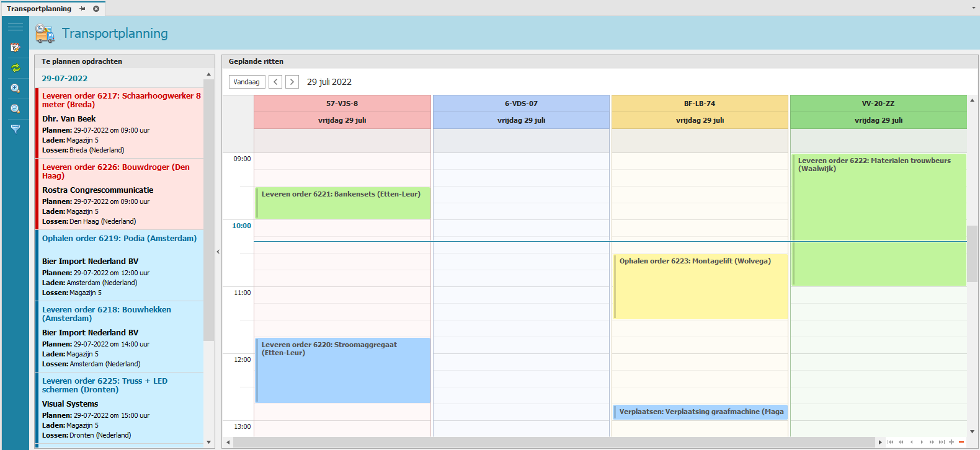This screenshot has width=980, height=450.
Task: Pin the Transportplanning tab
Action: pyautogui.click(x=82, y=9)
